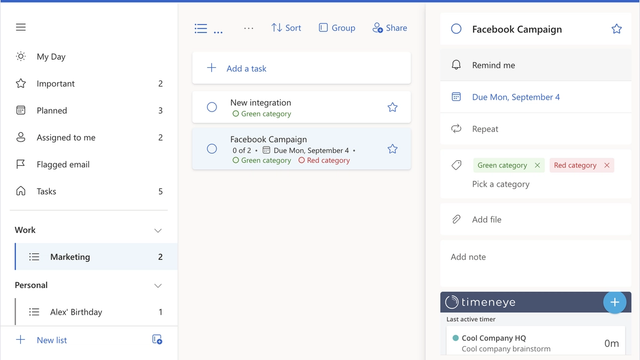640x360 pixels.
Task: Click the Important star icon in sidebar
Action: pos(21,83)
